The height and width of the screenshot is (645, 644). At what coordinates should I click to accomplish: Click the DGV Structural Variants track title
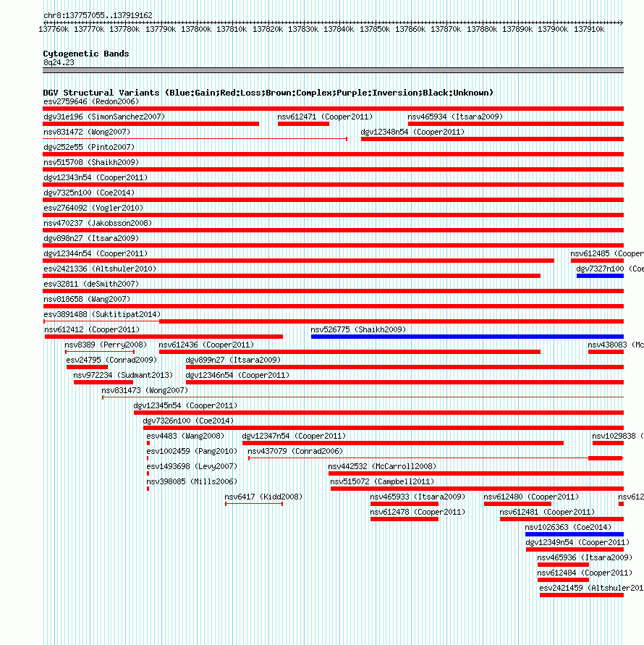[268, 93]
